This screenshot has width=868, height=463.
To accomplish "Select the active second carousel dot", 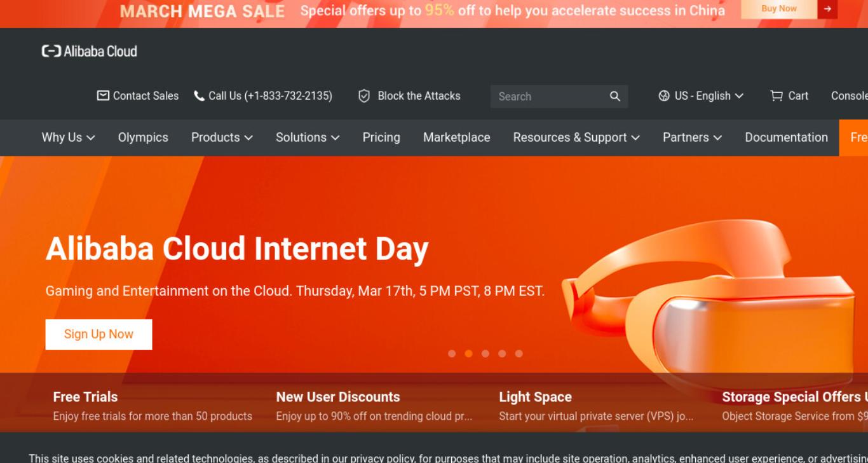I will (468, 354).
